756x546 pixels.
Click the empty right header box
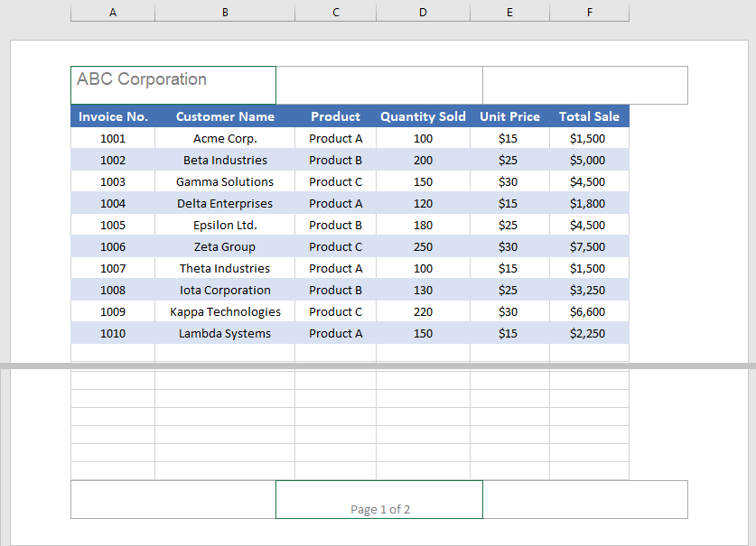tap(585, 86)
